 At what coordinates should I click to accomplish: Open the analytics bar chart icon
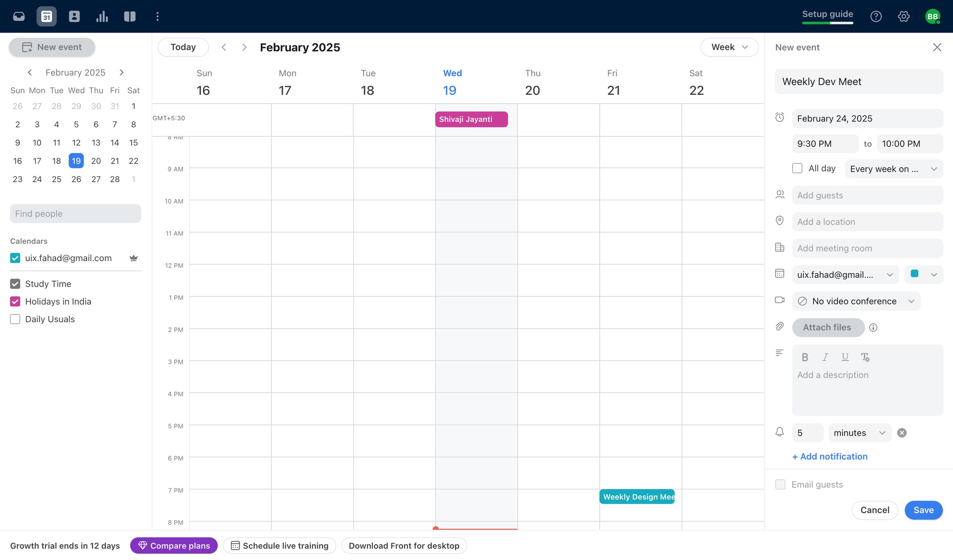[102, 16]
